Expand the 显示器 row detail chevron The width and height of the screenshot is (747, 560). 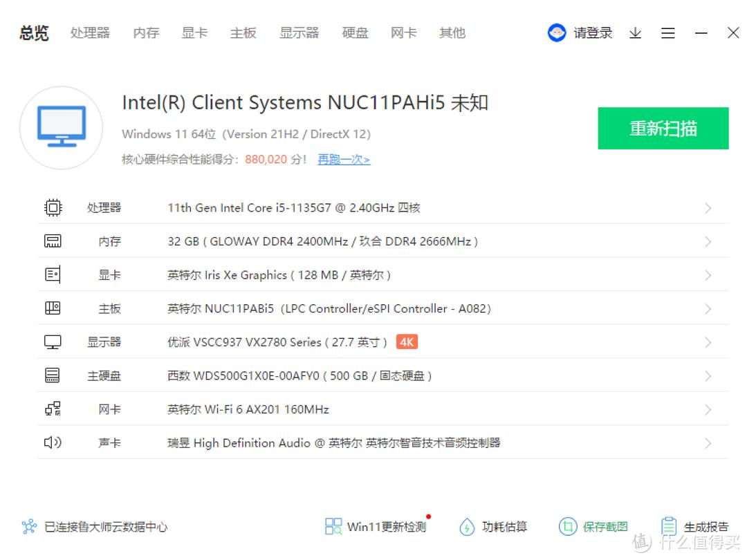click(x=707, y=342)
